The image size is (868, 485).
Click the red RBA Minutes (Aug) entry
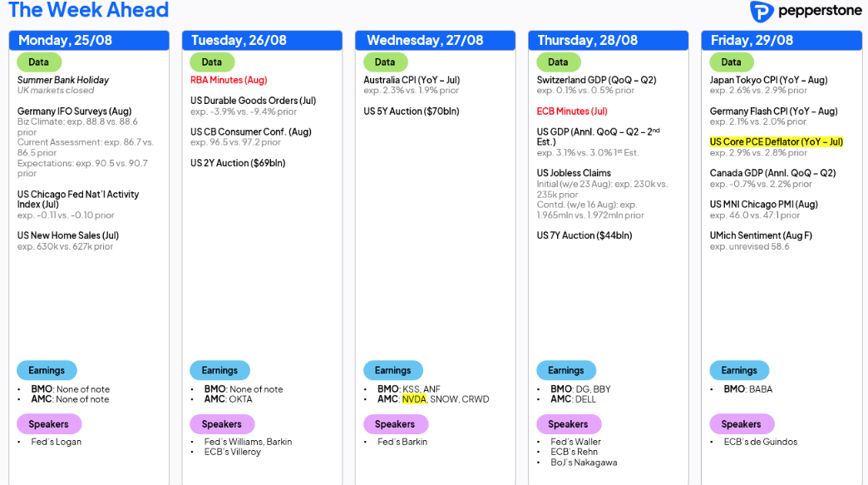[x=229, y=80]
